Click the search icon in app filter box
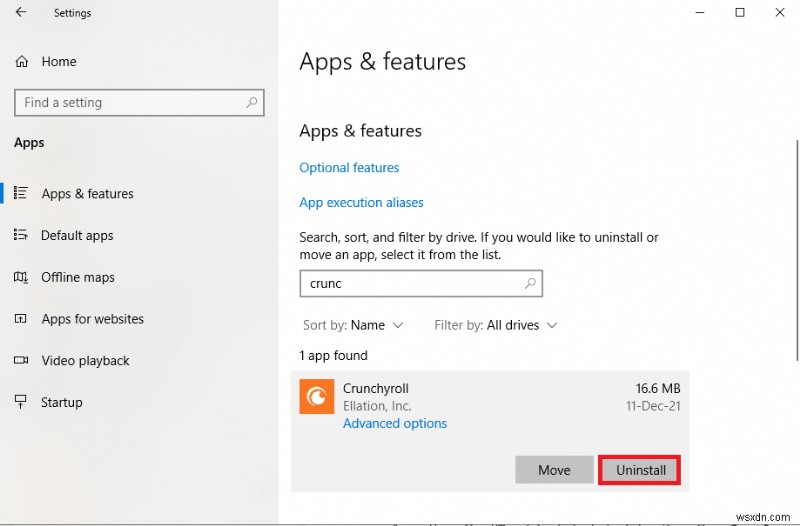Image resolution: width=800 pixels, height=526 pixels. coord(530,283)
